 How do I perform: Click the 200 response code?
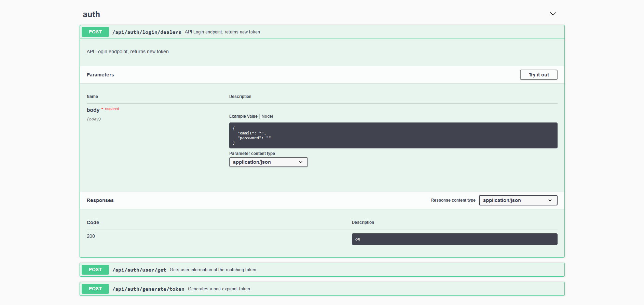pos(91,236)
